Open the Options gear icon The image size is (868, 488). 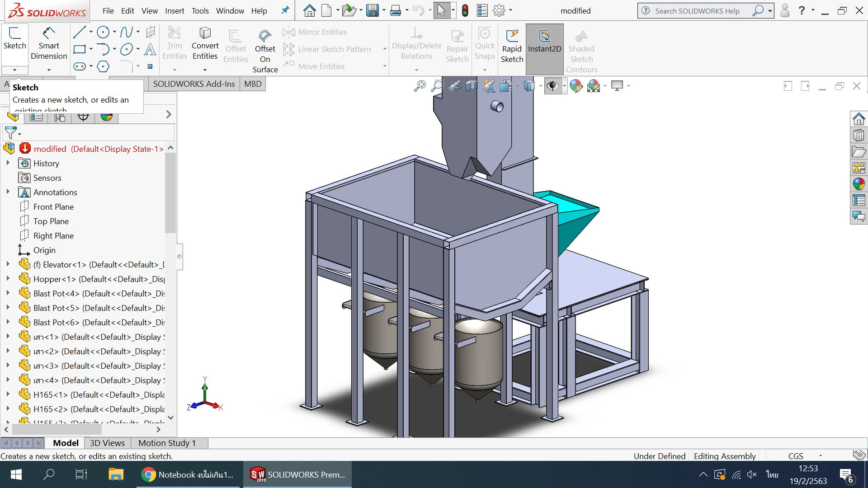(499, 10)
